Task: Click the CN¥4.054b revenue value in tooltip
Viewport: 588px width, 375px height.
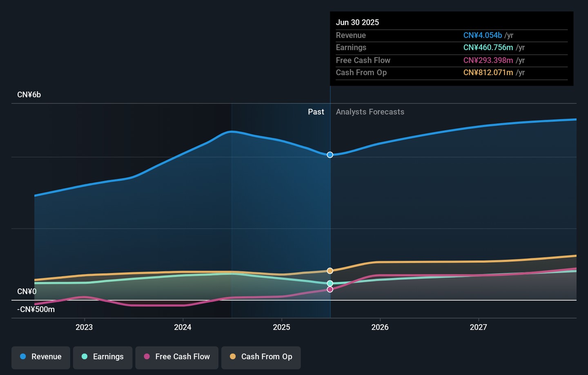Action: (482, 36)
